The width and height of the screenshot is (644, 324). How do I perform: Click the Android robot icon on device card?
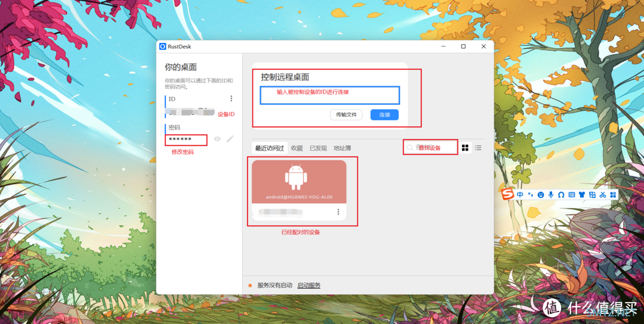coord(296,177)
